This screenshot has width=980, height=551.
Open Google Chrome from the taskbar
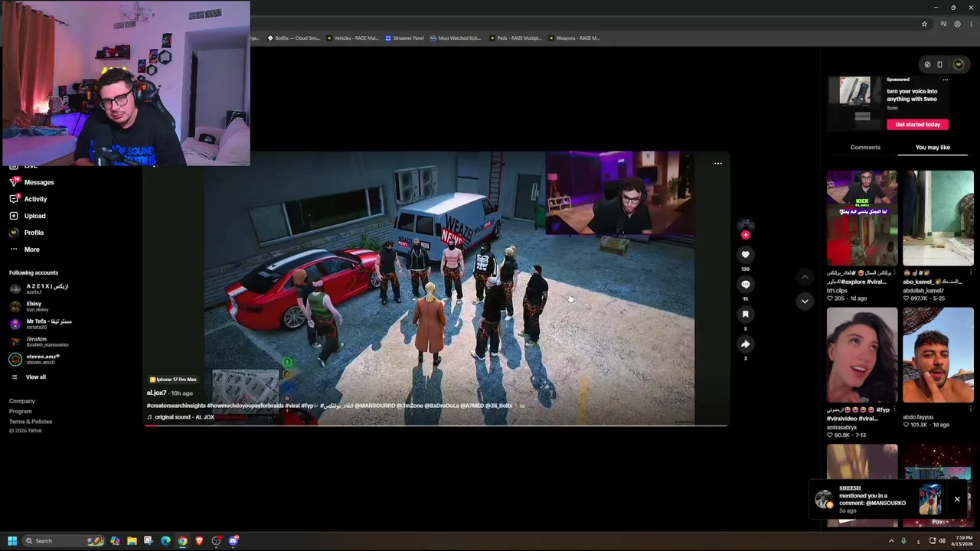[x=182, y=541]
